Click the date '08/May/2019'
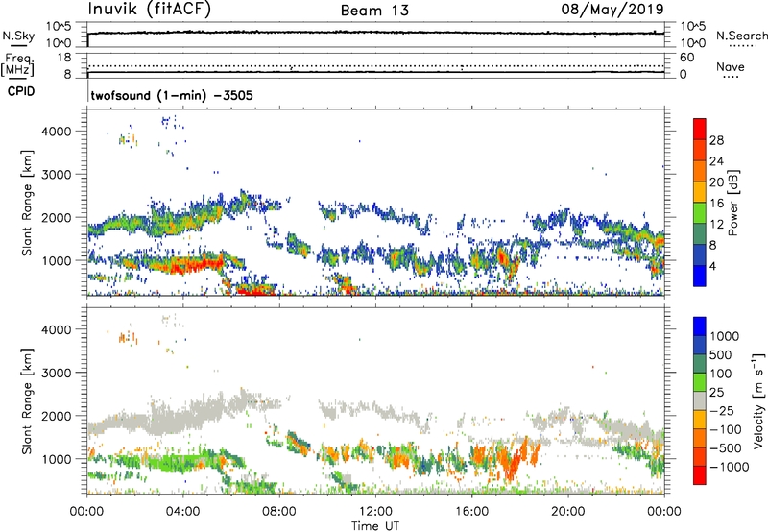This screenshot has height=532, width=768. pyautogui.click(x=612, y=9)
